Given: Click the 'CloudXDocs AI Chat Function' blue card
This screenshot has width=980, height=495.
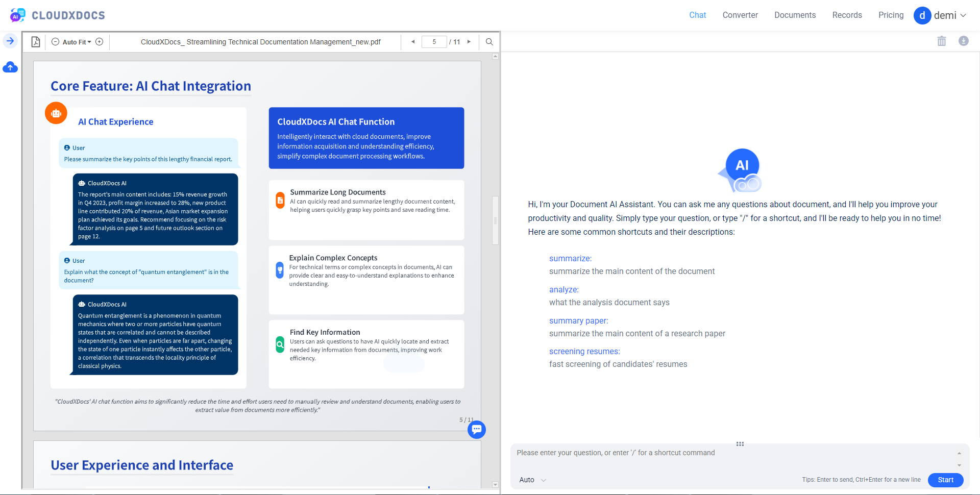Looking at the screenshot, I should (x=366, y=138).
